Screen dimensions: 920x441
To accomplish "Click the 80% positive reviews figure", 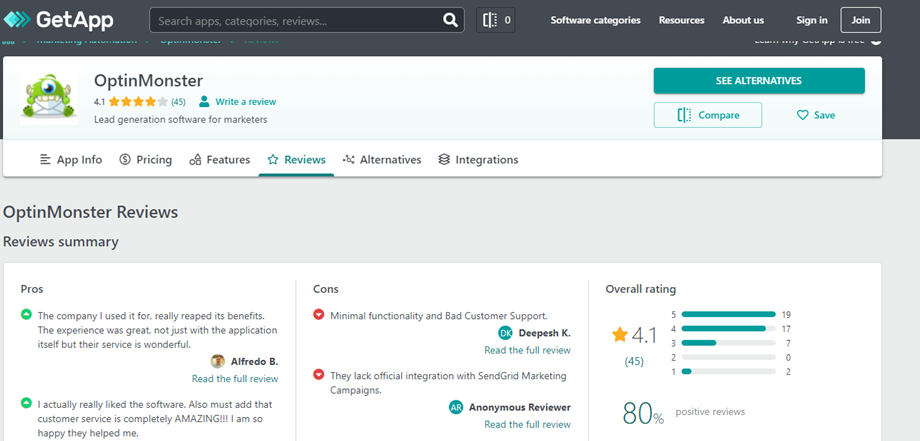I will click(x=643, y=413).
